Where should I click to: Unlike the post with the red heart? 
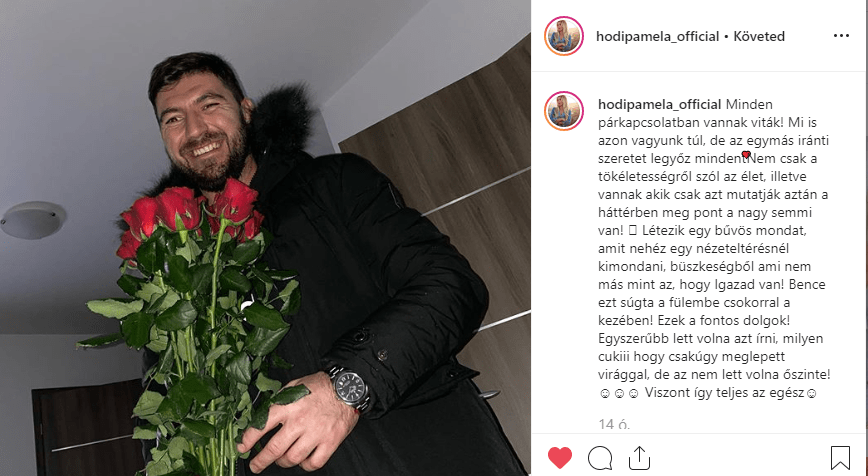point(560,458)
